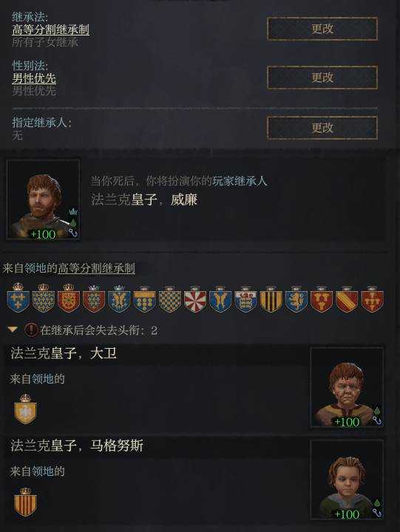Open Prince David's portrait
This screenshot has height=532, width=400.
pos(347,387)
